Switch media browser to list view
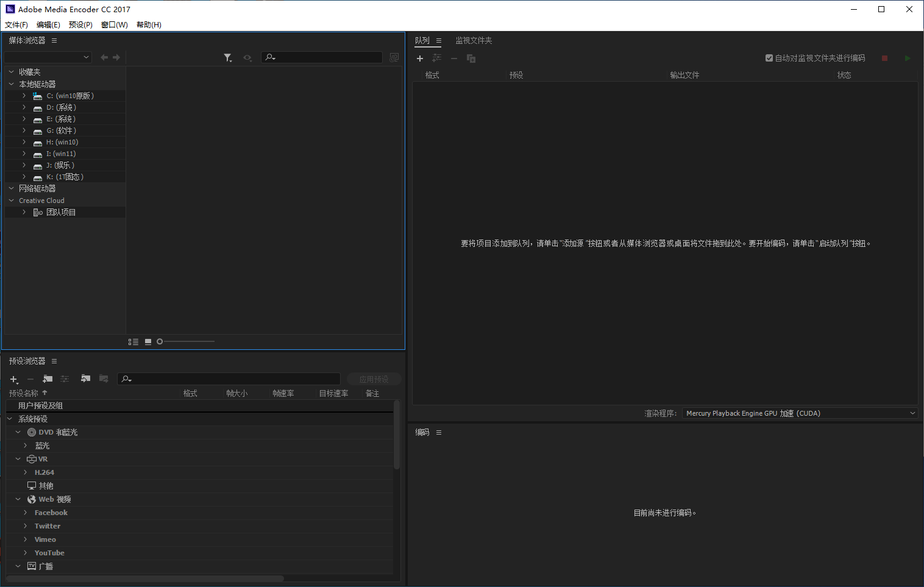 (x=133, y=342)
